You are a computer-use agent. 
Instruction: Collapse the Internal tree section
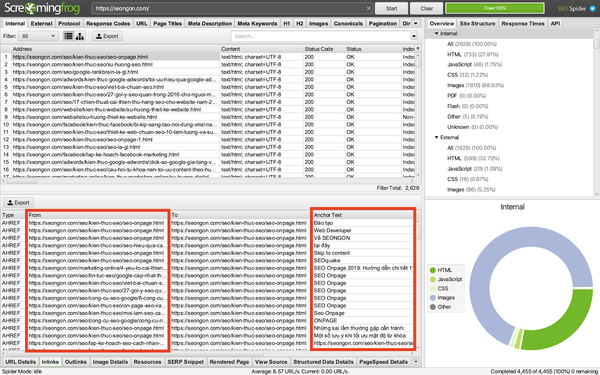(437, 34)
